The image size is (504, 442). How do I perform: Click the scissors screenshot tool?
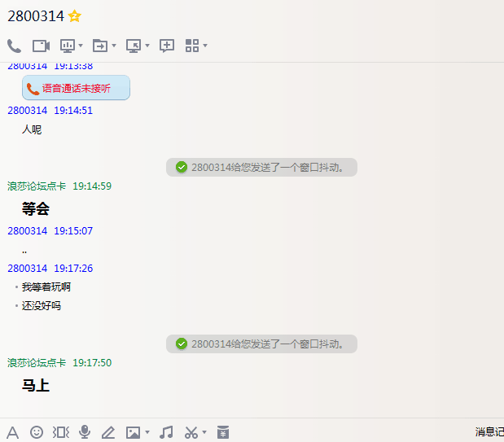coord(191,432)
